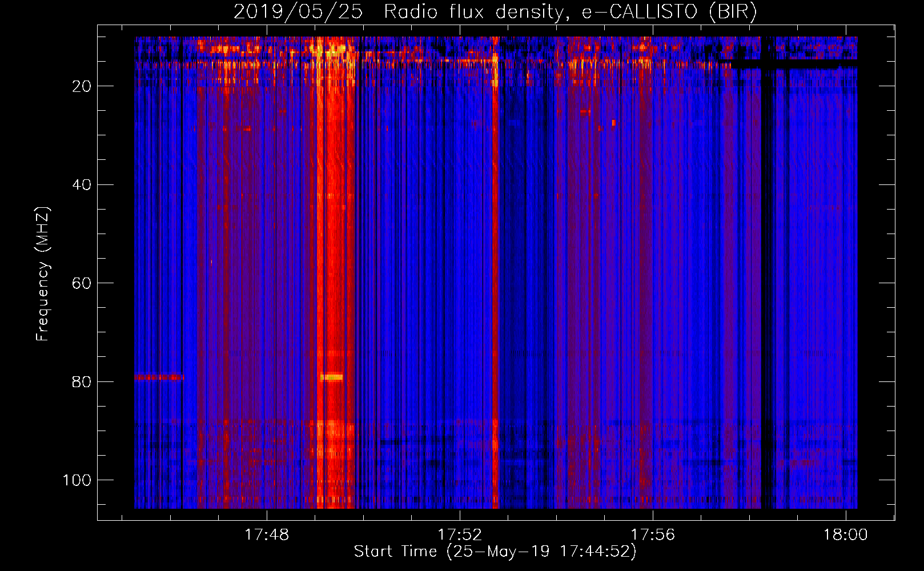Click the 17:48 time tick label
Viewport: 924px width, 571px height.
click(267, 534)
